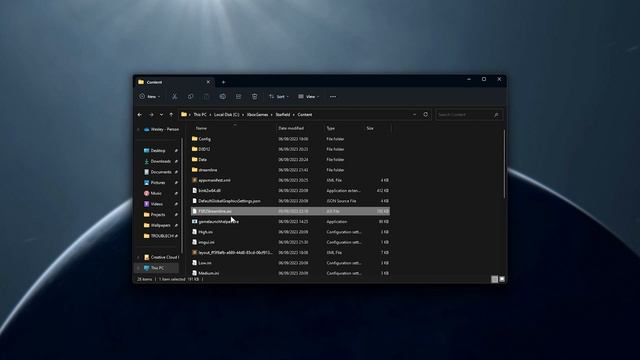Select the gamelaunchhelper.exe application icon
This screenshot has height=360, width=640.
click(195, 222)
